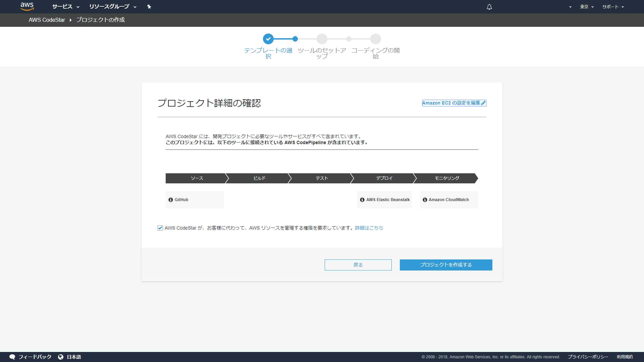Click プロジェクトを作成する button
This screenshot has width=644, height=362.
coord(446,265)
